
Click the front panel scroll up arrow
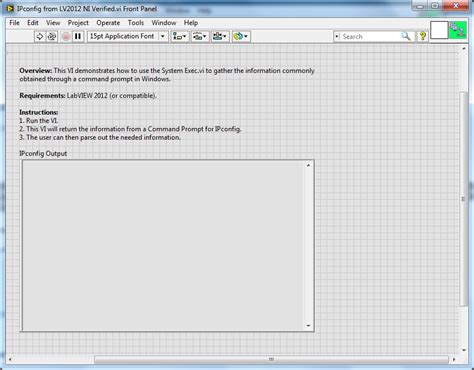463,49
